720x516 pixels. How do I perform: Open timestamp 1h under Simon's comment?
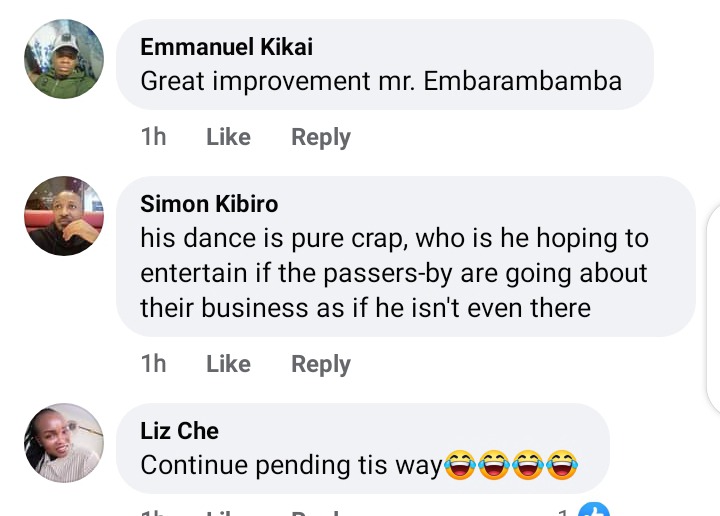point(153,364)
